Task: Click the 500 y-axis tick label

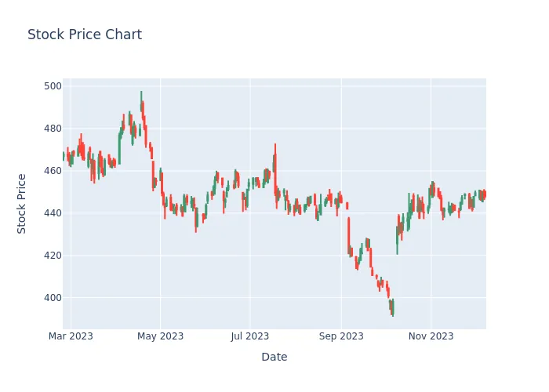Action: coord(53,86)
